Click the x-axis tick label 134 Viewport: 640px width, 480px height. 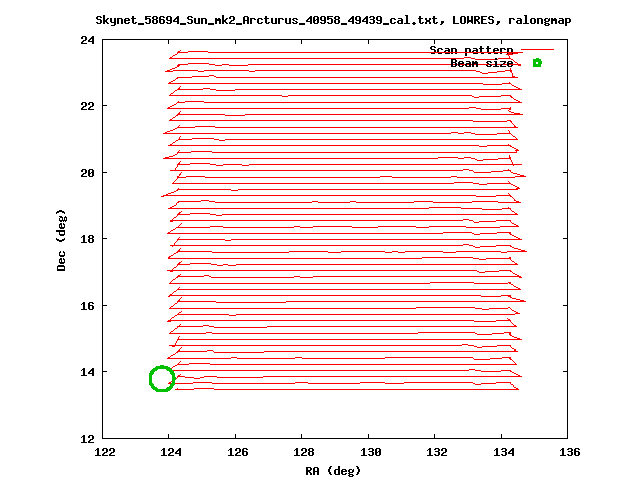click(504, 452)
